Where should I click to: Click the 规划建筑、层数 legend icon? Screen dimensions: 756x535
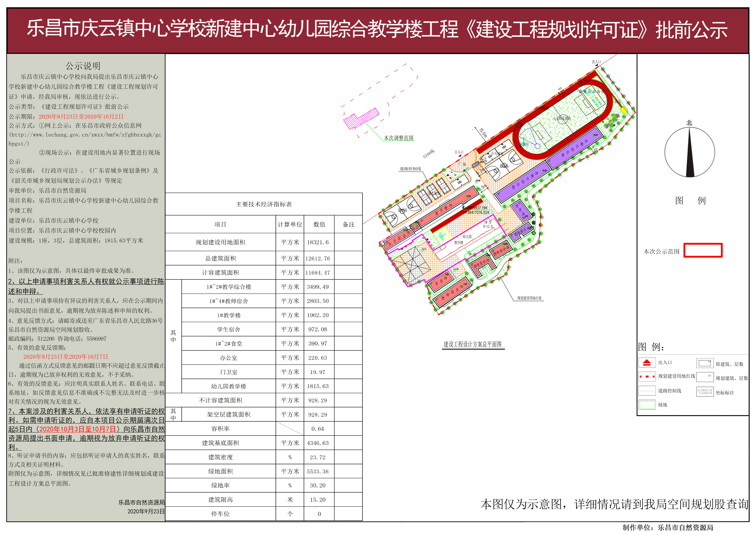pos(705,377)
